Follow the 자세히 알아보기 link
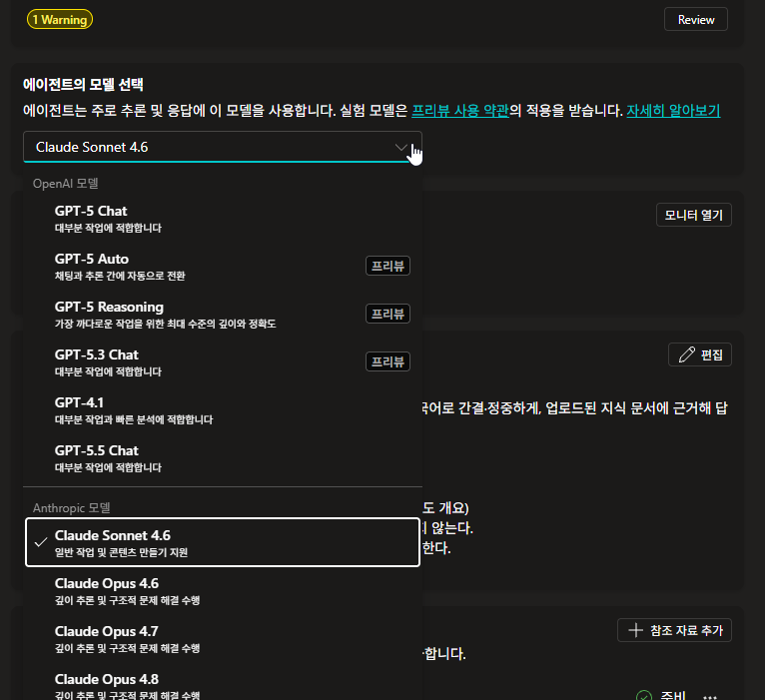The width and height of the screenshot is (765, 700). pos(673,110)
